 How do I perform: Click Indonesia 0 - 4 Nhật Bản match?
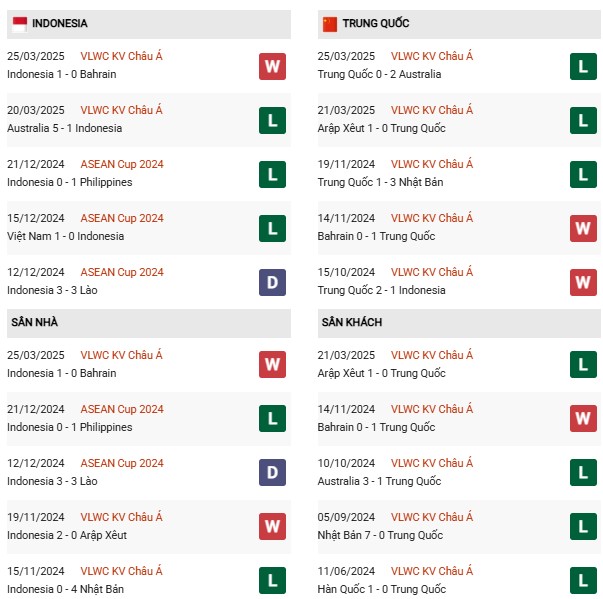tap(66, 589)
